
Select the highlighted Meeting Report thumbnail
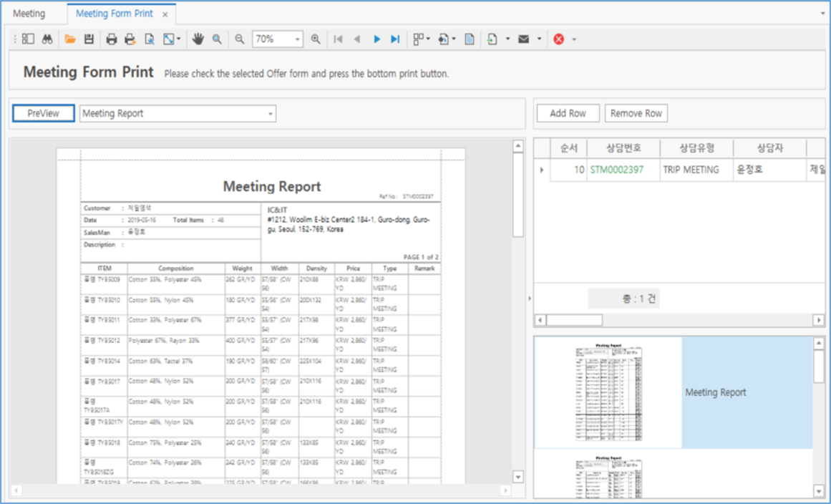click(x=609, y=392)
